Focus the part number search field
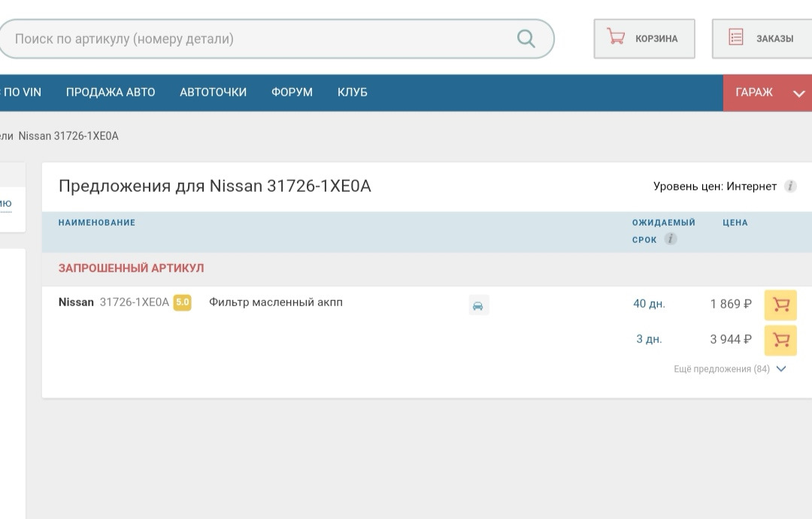Image resolution: width=812 pixels, height=519 pixels. pos(256,38)
